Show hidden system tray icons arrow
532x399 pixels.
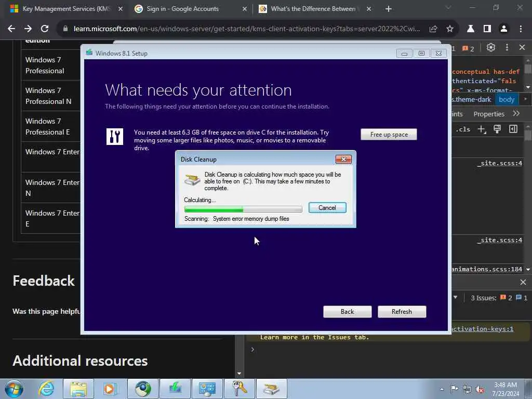(x=442, y=389)
